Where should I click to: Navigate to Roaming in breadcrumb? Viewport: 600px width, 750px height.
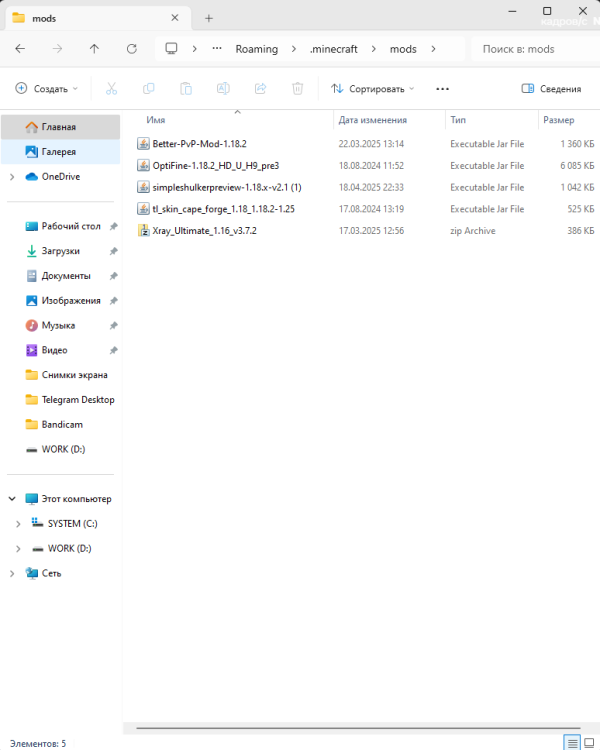(256, 49)
